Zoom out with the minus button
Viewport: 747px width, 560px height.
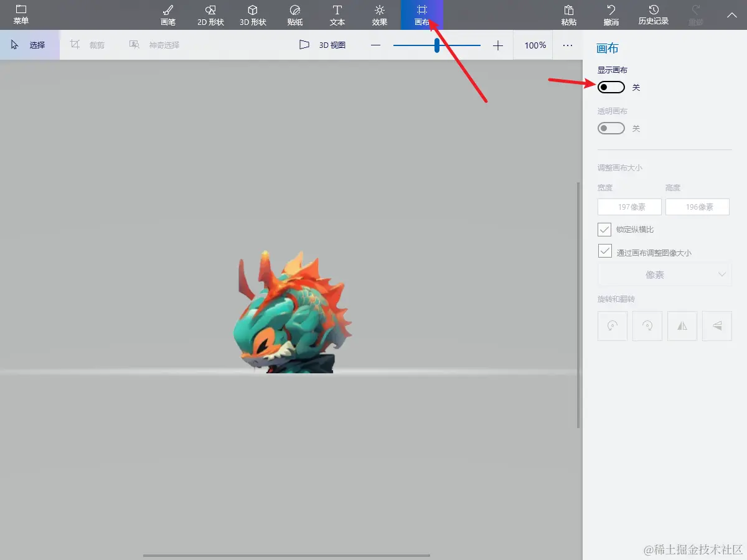pos(375,45)
